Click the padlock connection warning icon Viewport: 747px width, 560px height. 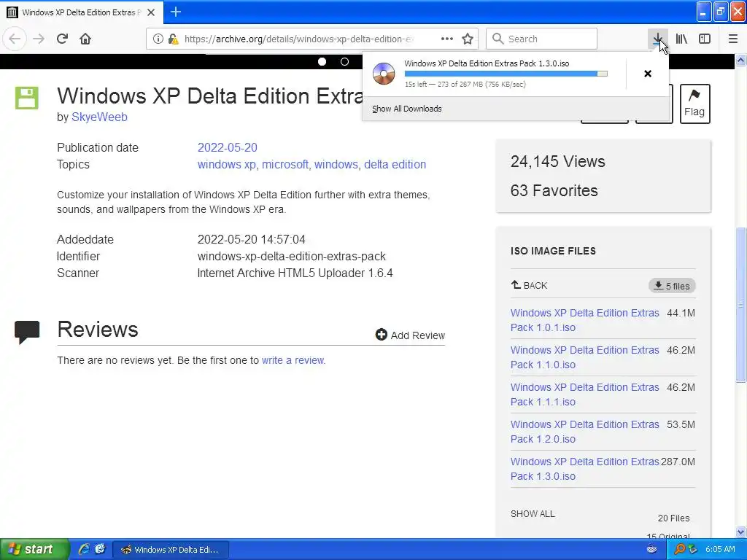[173, 39]
